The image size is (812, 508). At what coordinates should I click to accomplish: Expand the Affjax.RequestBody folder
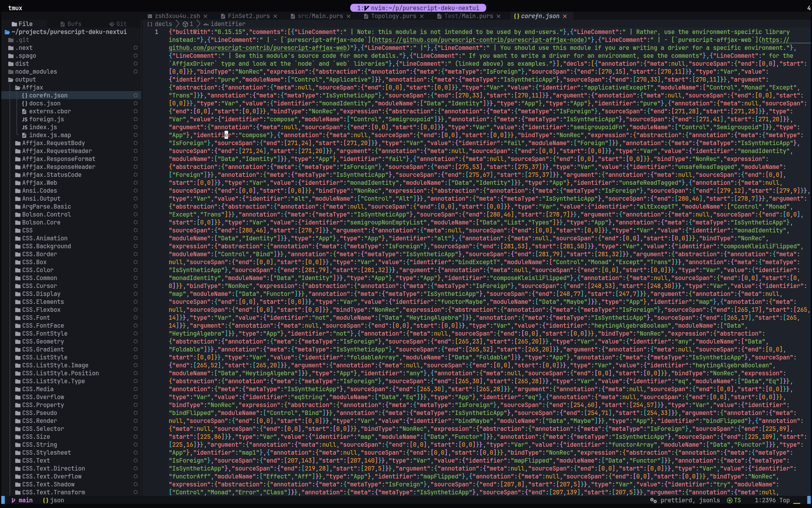(50, 143)
